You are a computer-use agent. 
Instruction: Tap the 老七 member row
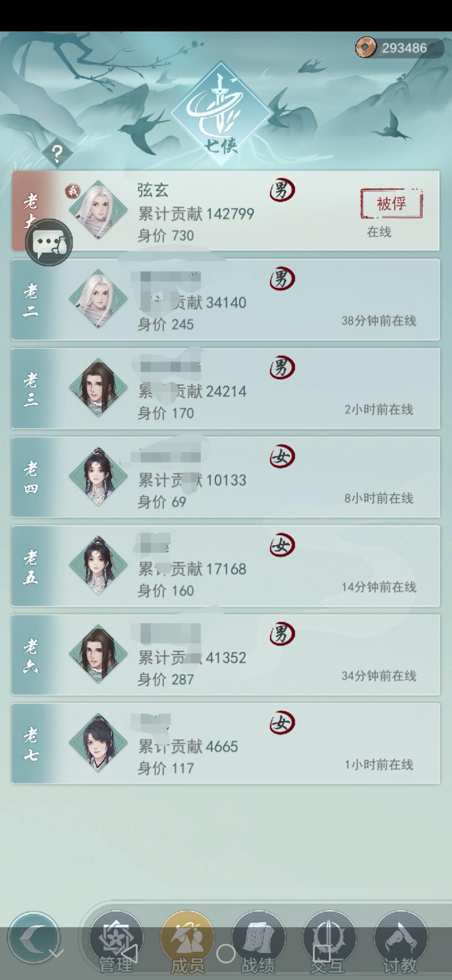[x=226, y=743]
